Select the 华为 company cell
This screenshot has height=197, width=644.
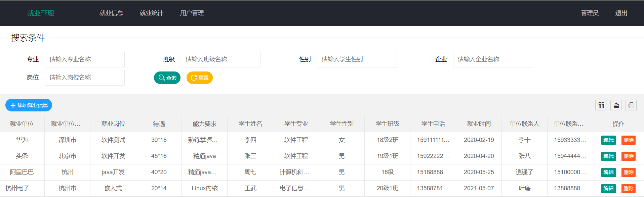(22, 140)
